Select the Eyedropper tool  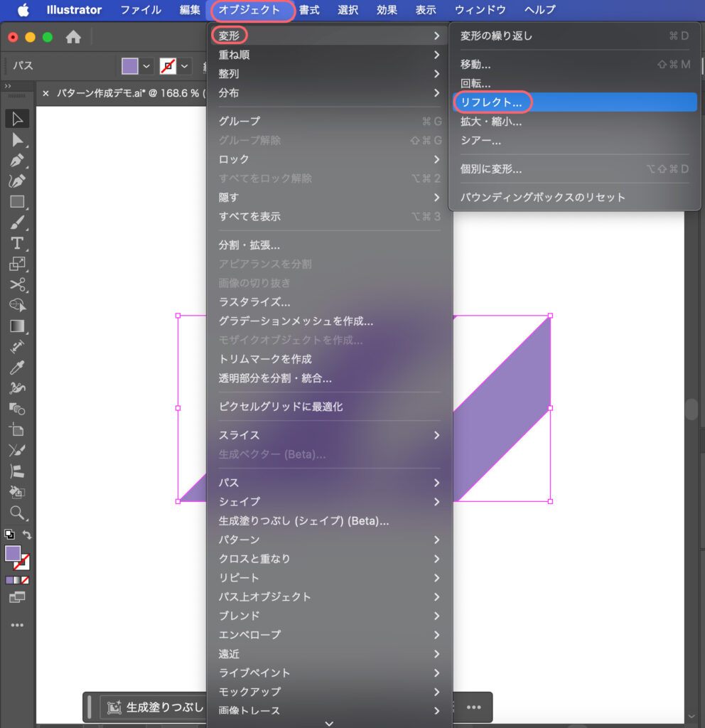pos(17,368)
